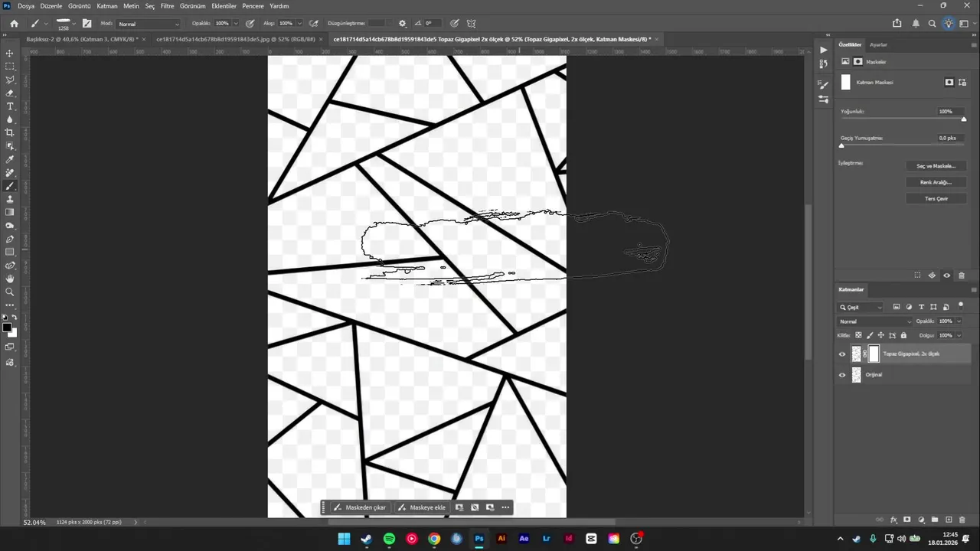Select the Pen tool

click(x=10, y=239)
